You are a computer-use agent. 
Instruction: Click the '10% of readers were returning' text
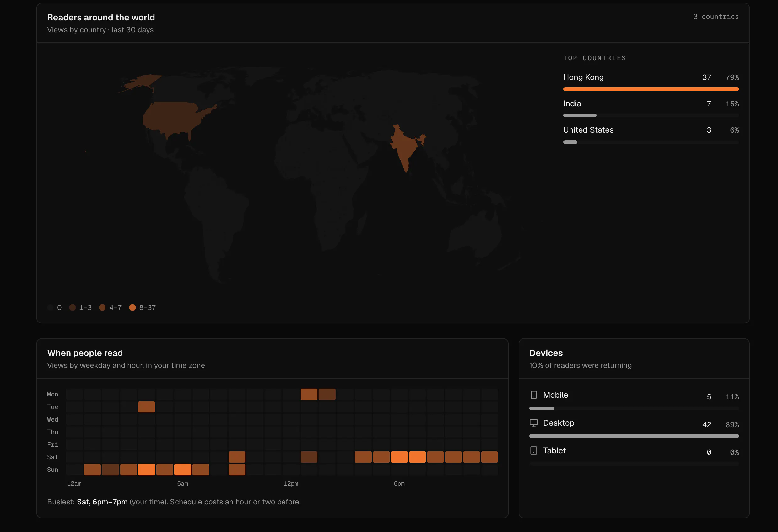[581, 365]
